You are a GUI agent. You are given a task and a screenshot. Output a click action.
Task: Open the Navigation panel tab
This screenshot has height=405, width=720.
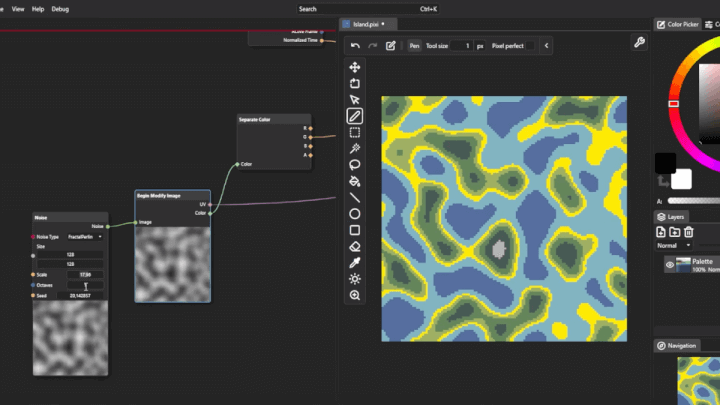tap(676, 346)
